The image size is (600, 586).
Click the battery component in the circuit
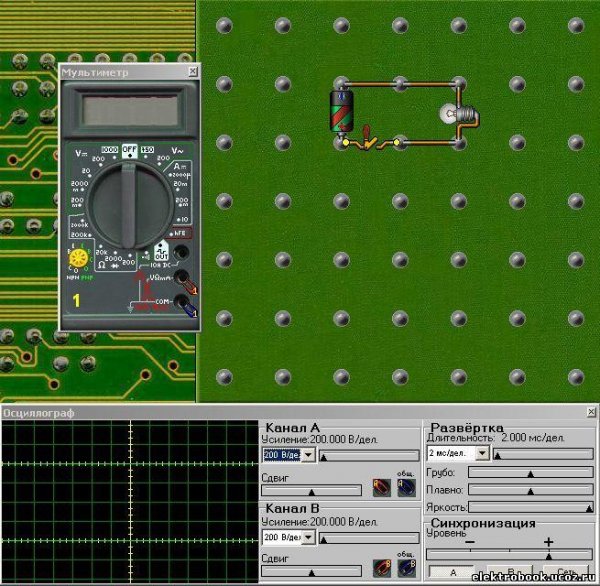341,111
